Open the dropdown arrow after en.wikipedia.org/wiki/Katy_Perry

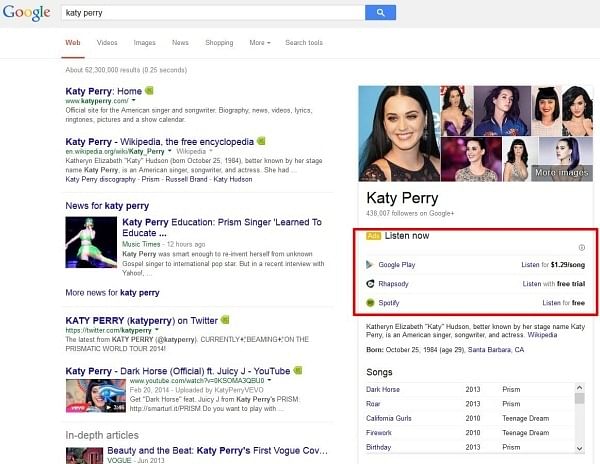(x=170, y=151)
